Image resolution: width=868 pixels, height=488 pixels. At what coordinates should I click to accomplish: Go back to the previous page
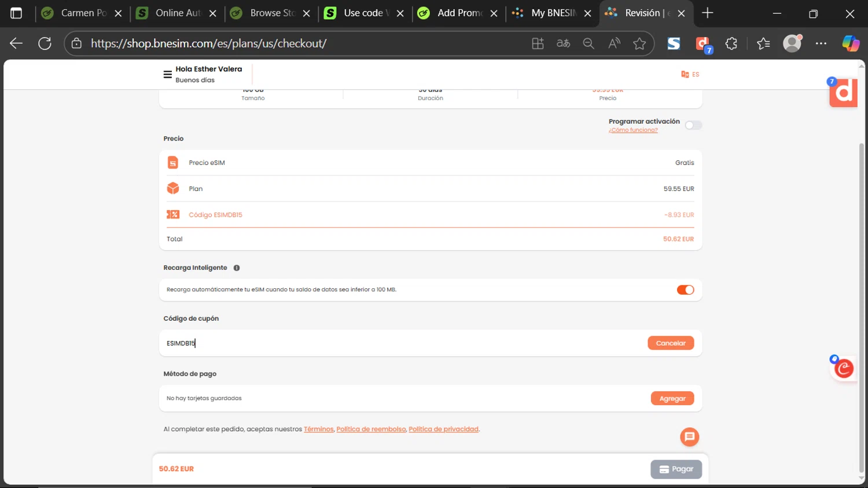click(16, 43)
